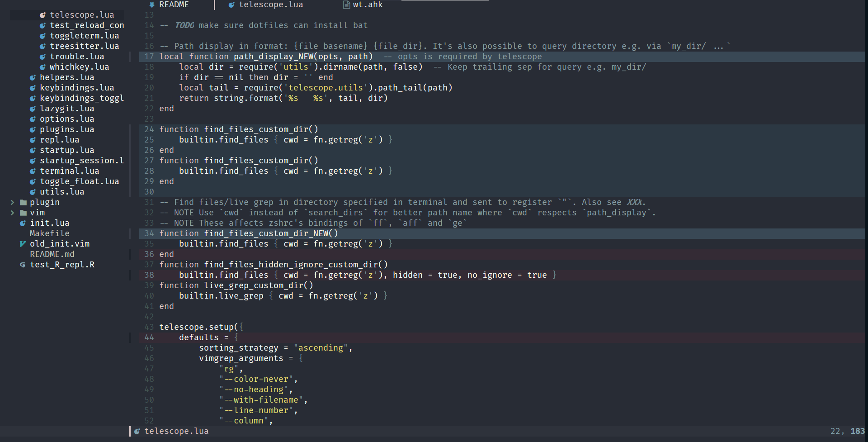Click the TODO keyword on line 14

point(184,25)
